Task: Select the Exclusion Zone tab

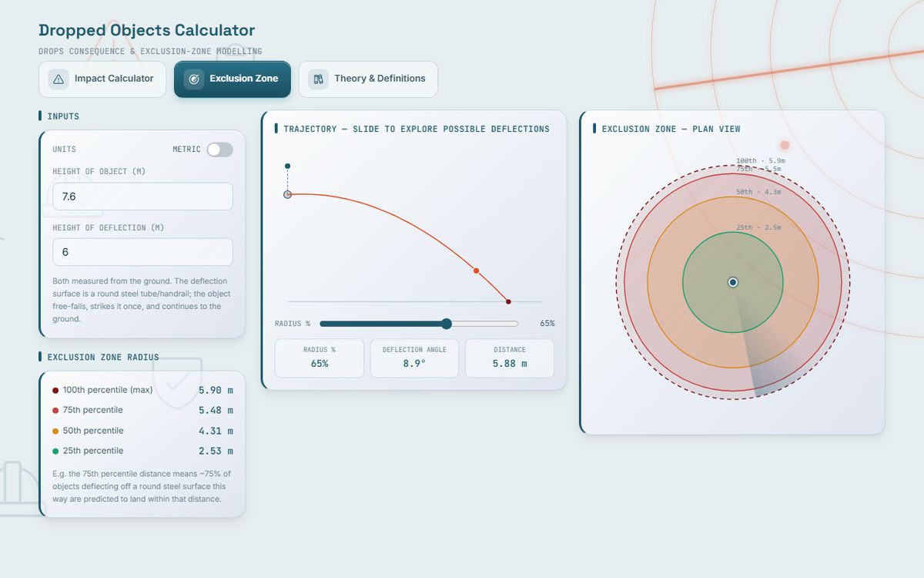Action: pos(233,79)
